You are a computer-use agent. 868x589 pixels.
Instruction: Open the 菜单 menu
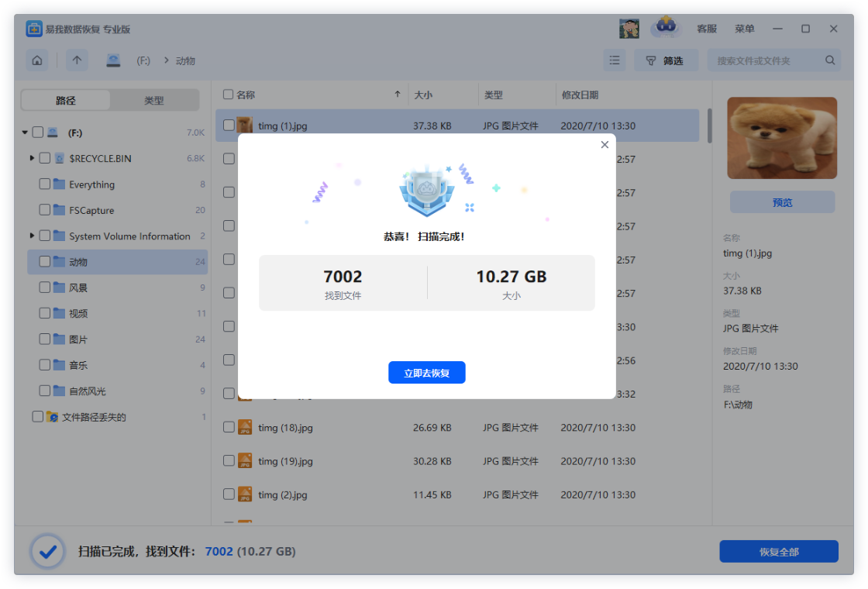pos(744,29)
